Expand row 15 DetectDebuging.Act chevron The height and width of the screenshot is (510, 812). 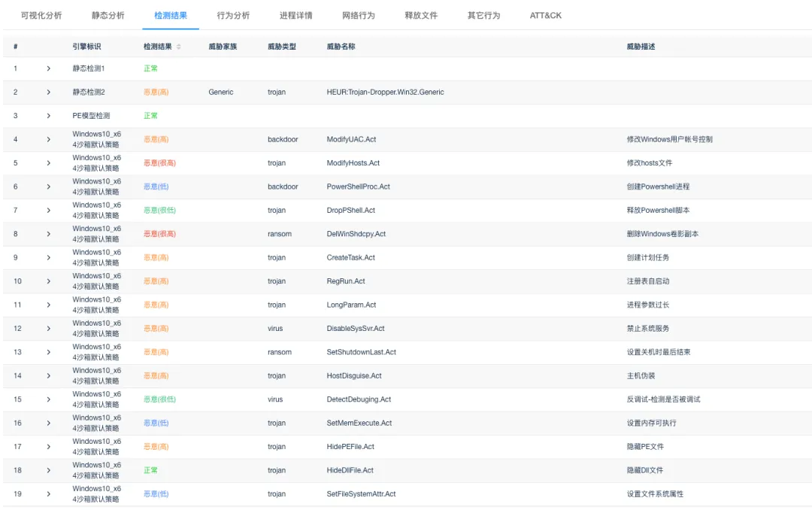point(49,399)
